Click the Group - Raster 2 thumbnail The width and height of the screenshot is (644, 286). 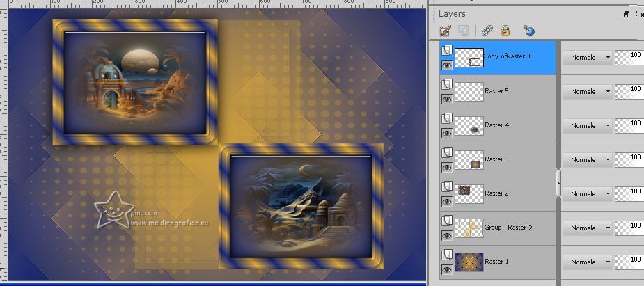(469, 228)
